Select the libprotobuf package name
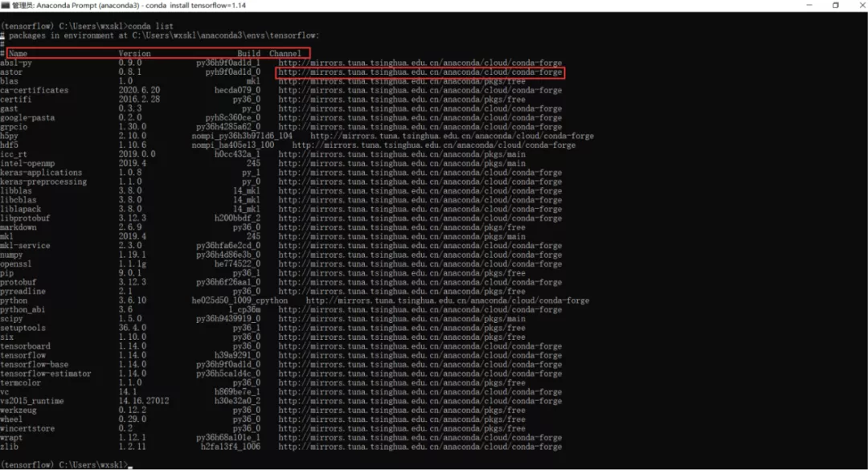 (x=25, y=218)
